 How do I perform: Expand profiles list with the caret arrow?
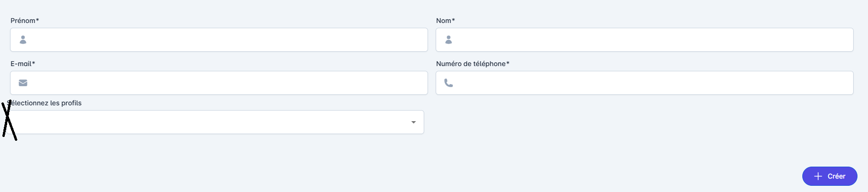pos(414,122)
